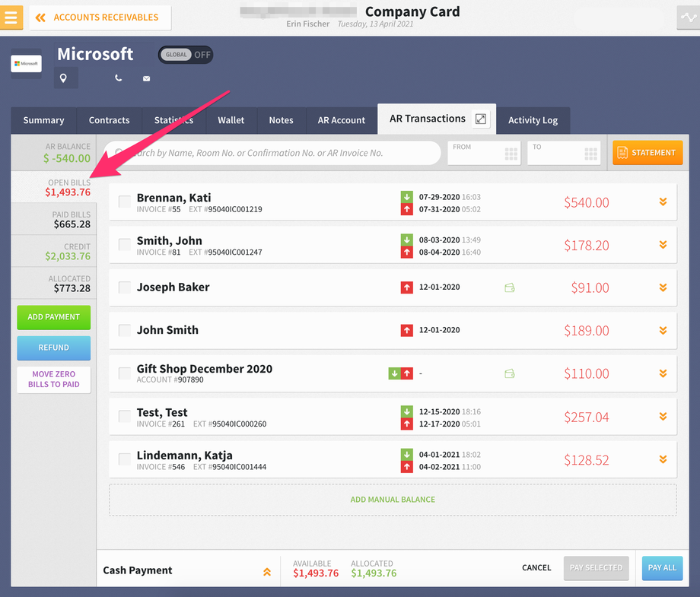Open the Contracts tab
The height and width of the screenshot is (597, 700).
(109, 120)
